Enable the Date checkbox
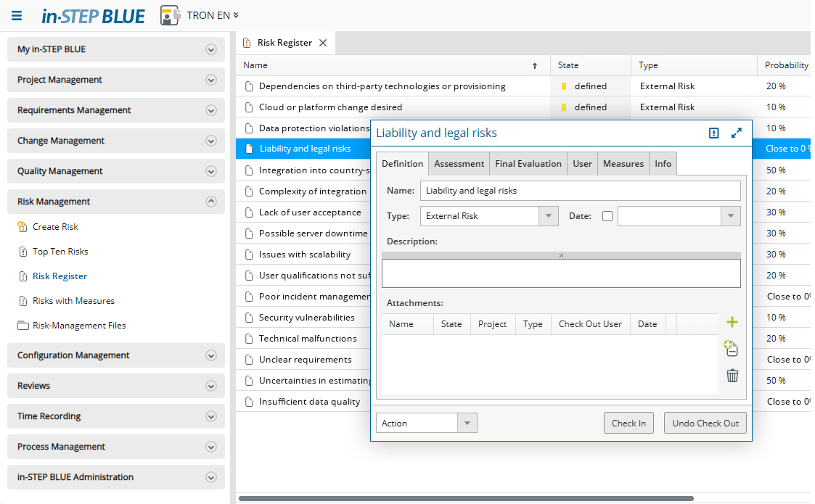The image size is (815, 504). point(607,216)
